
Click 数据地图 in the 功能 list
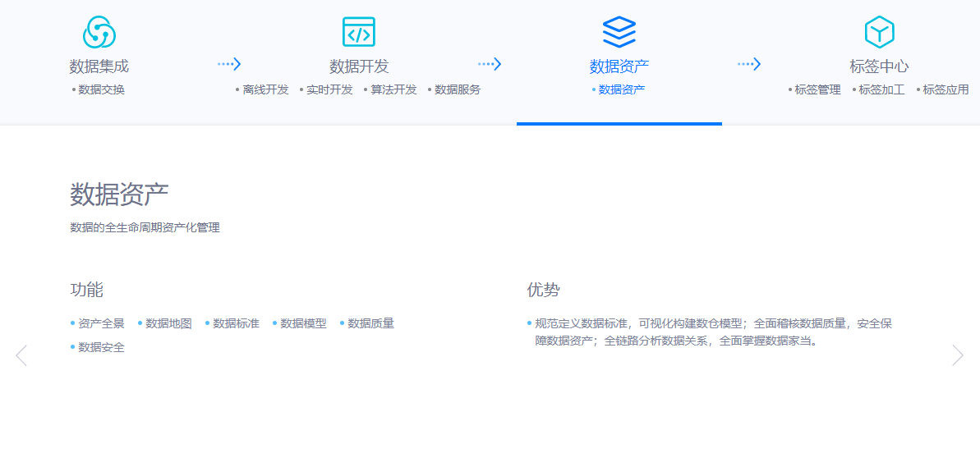tap(168, 323)
